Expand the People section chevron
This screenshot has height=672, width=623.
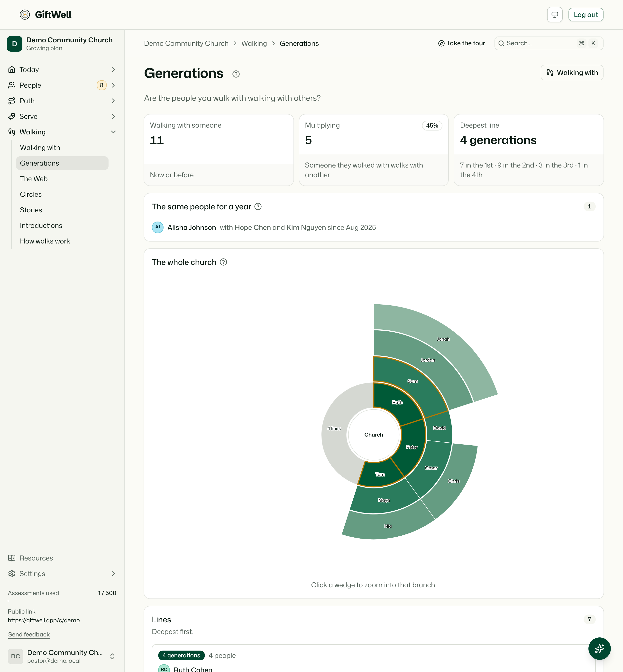[113, 85]
